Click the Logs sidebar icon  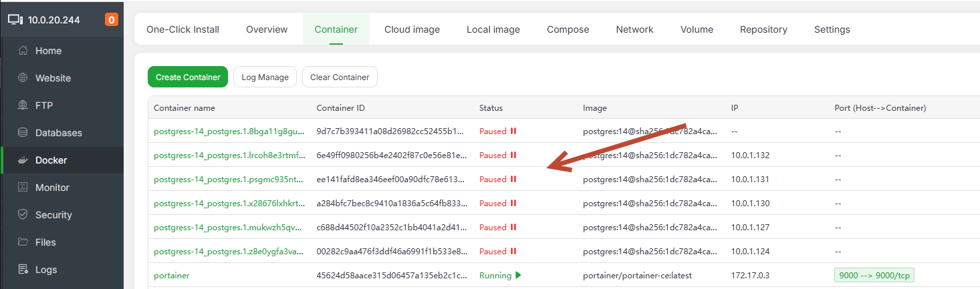(x=23, y=270)
